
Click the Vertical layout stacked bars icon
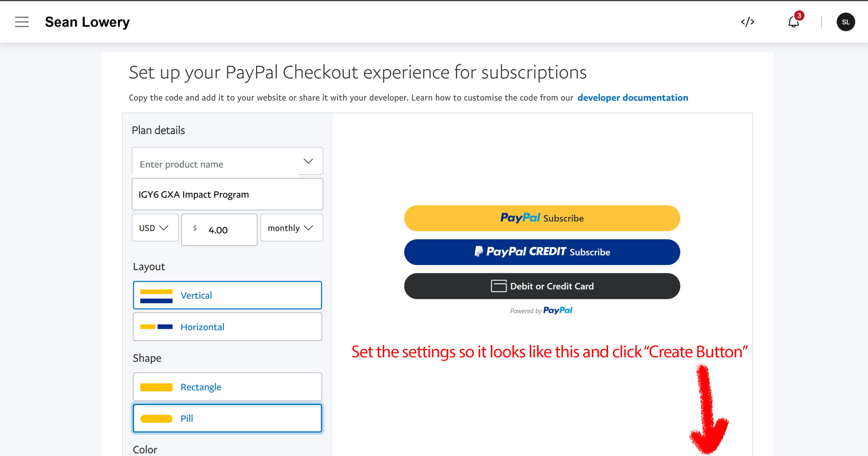click(156, 296)
